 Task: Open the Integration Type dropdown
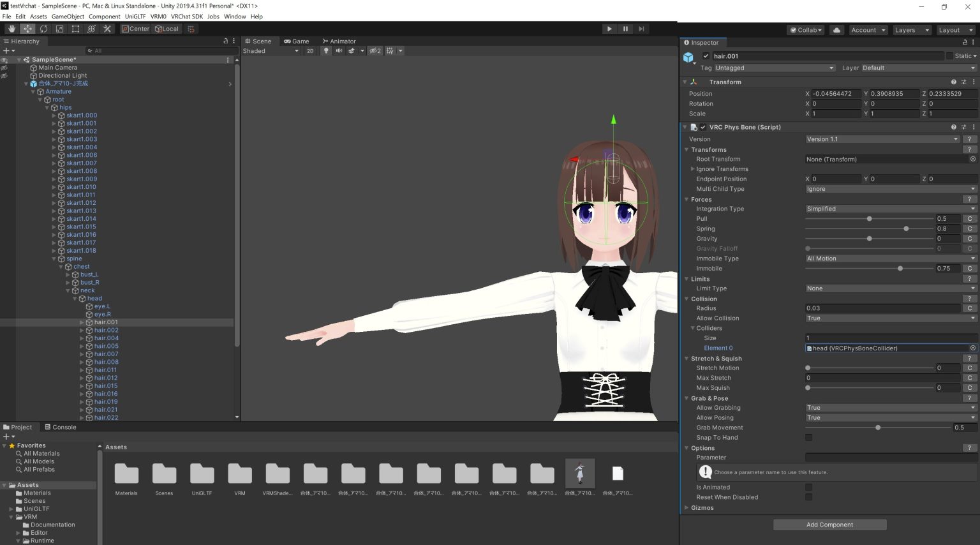(890, 208)
